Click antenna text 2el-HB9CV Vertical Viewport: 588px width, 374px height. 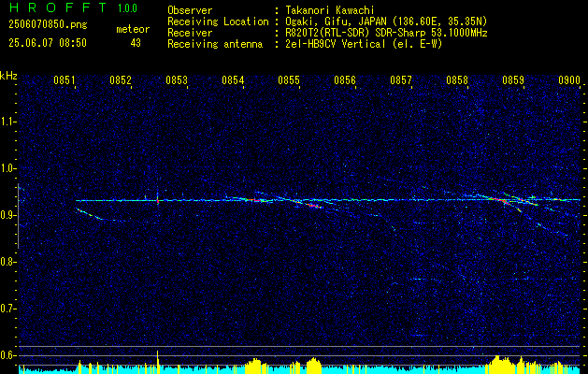(363, 44)
